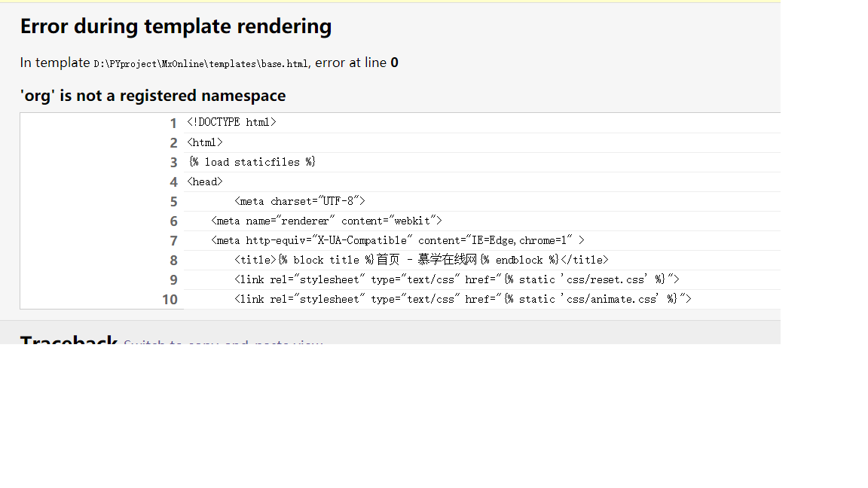Image resolution: width=868 pixels, height=488 pixels.
Task: Click the <head> tag line
Action: click(205, 181)
